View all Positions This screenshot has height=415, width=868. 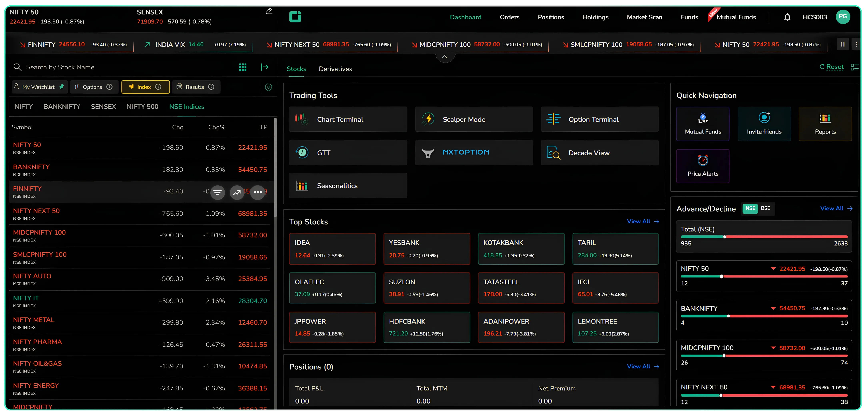point(643,366)
